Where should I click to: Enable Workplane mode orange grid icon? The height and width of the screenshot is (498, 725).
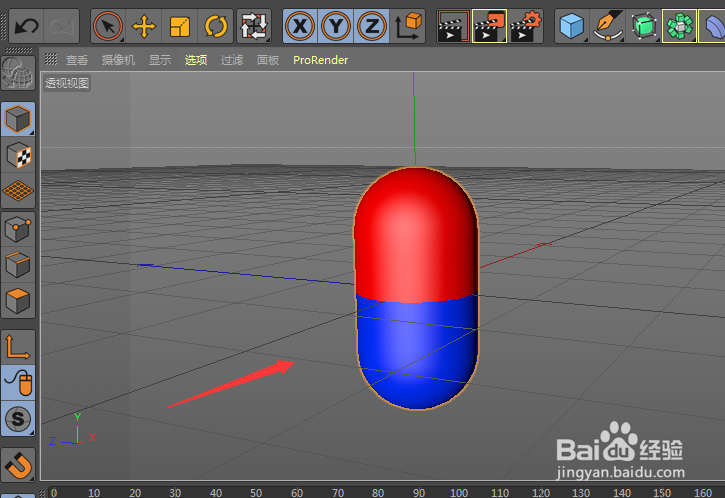18,191
